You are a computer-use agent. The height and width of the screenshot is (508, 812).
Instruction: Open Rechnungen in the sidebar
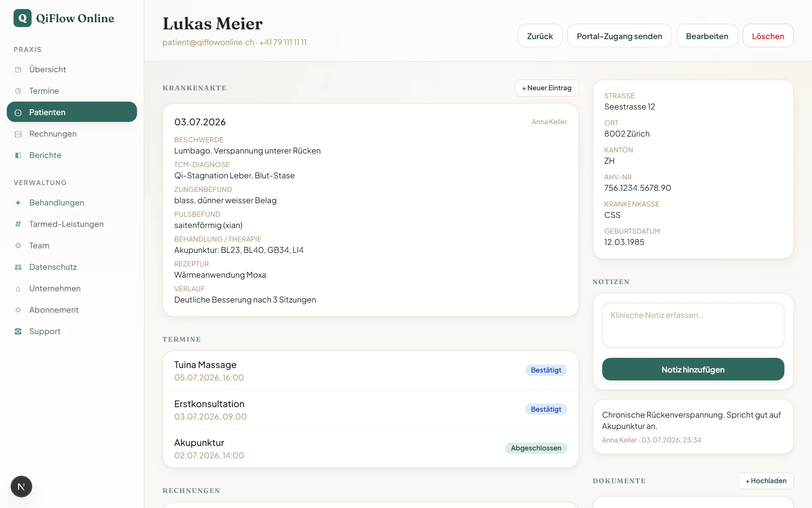(72, 134)
